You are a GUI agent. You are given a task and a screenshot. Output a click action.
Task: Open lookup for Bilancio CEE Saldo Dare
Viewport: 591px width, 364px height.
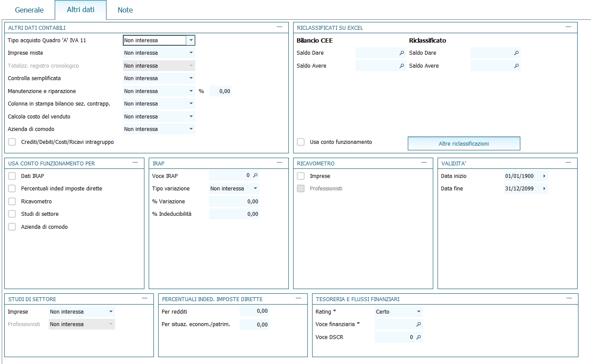[402, 53]
